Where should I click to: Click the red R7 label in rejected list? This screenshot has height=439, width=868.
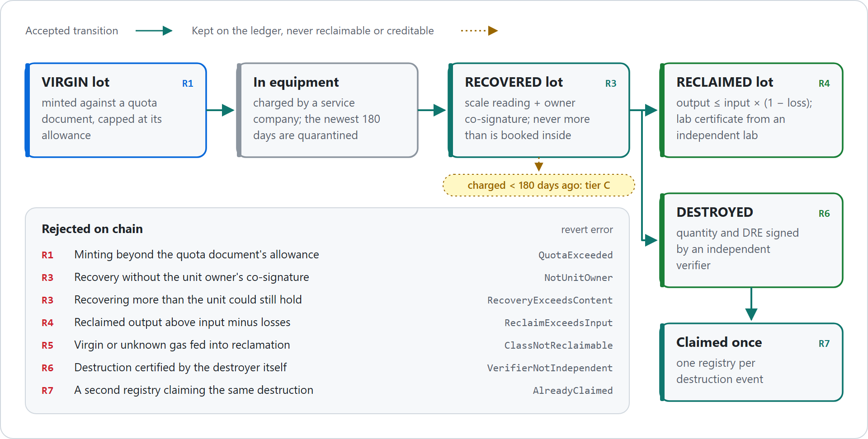[x=47, y=391]
